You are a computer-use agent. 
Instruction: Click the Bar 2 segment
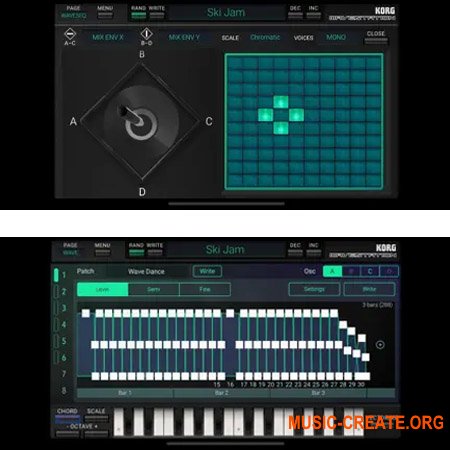coord(222,393)
